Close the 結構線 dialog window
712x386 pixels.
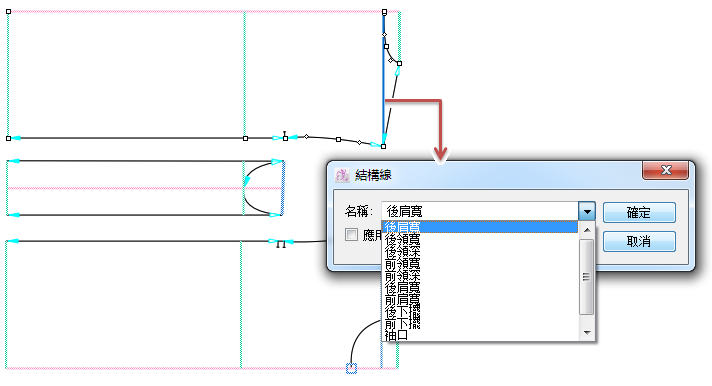(666, 170)
